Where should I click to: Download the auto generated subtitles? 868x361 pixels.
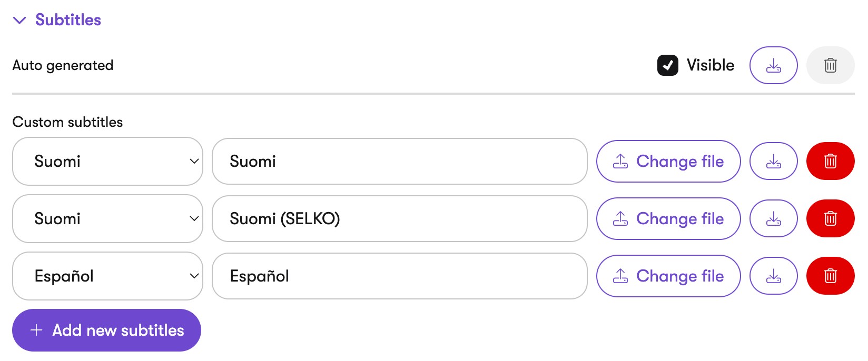[773, 65]
